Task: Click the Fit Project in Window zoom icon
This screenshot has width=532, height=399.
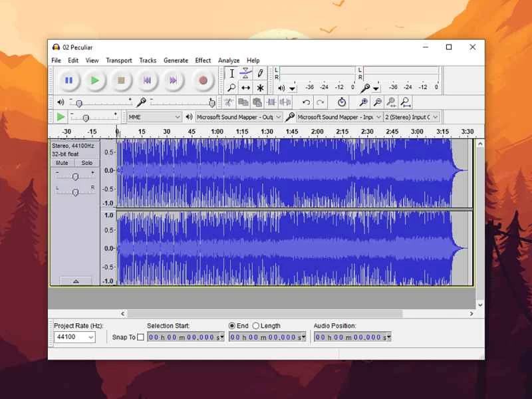Action: pyautogui.click(x=406, y=102)
